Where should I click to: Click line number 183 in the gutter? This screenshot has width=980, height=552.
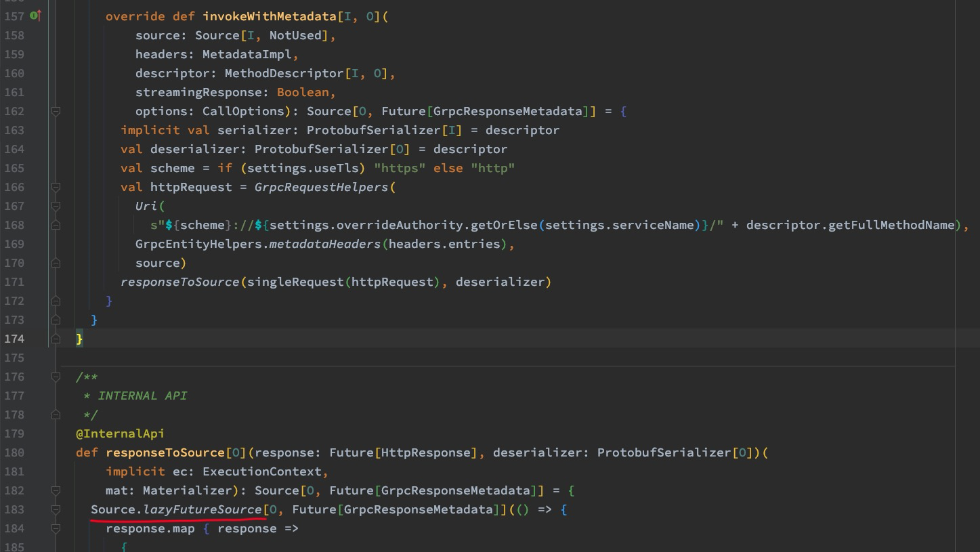(14, 509)
